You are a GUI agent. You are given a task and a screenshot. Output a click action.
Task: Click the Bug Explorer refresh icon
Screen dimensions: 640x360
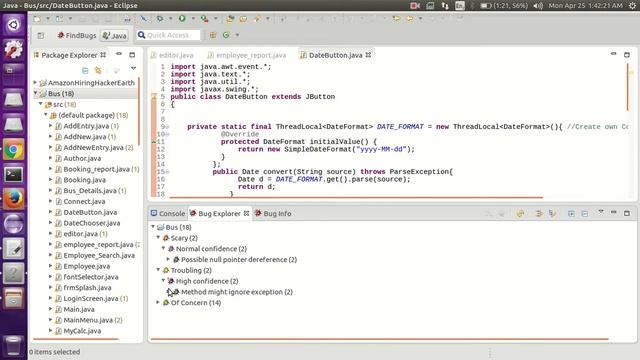coord(520,213)
